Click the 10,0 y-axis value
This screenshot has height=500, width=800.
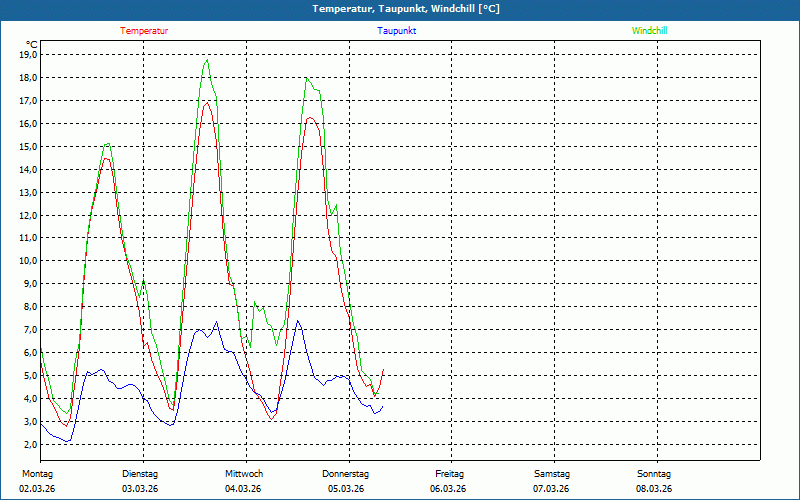[x=28, y=261]
